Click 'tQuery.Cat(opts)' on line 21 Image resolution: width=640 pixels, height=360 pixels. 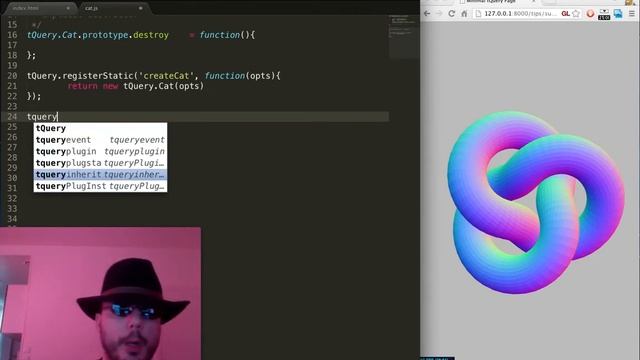coord(163,86)
